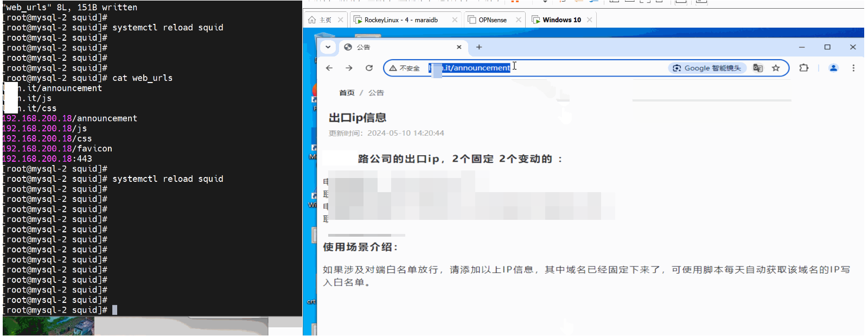Screen dimensions: 868x336
Task: Open a new Chrome tab
Action: [x=479, y=47]
